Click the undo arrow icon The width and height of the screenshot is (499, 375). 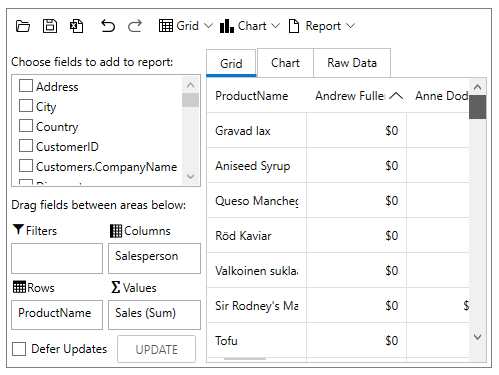(x=108, y=26)
